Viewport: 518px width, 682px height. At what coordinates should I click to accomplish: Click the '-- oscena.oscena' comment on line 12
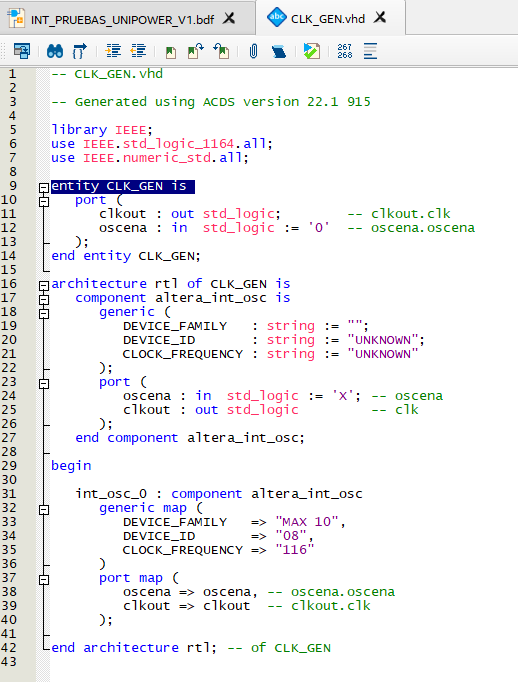click(x=411, y=227)
